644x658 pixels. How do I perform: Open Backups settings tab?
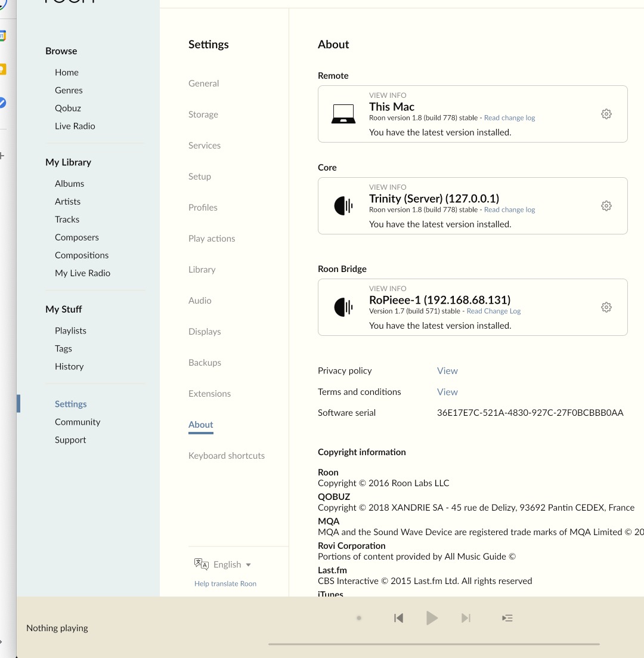(205, 363)
